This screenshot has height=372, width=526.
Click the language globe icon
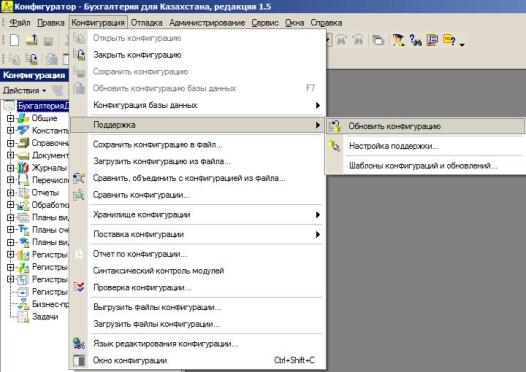79,343
